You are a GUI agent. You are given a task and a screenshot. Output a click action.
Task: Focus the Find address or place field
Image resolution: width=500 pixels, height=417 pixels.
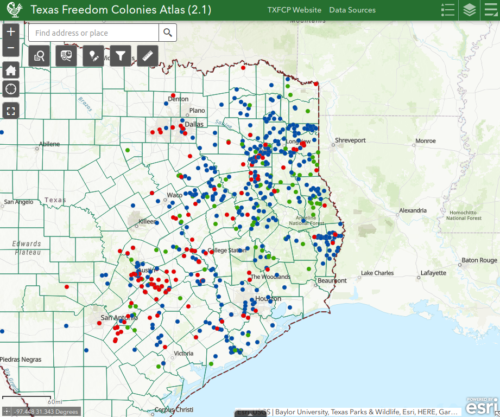point(94,33)
